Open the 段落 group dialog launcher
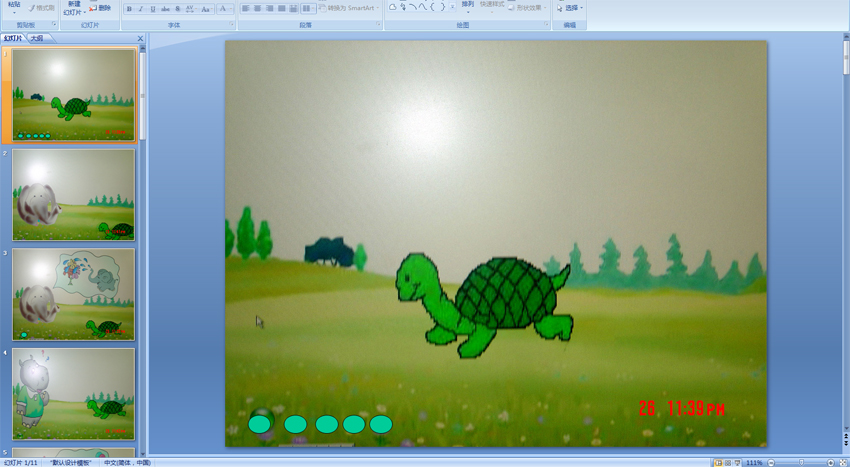 click(x=378, y=24)
